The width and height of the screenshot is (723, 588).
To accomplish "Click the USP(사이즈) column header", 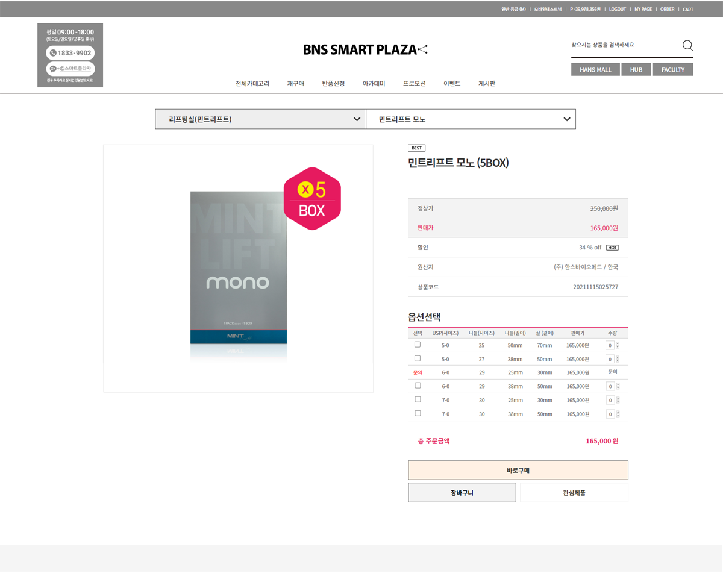I will point(445,333).
